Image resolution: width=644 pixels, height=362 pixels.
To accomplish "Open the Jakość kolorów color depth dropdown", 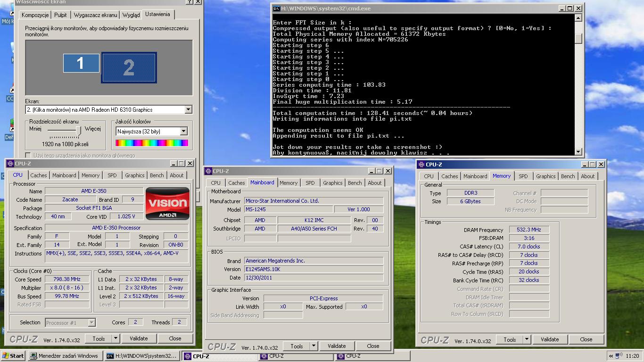I will pyautogui.click(x=183, y=132).
